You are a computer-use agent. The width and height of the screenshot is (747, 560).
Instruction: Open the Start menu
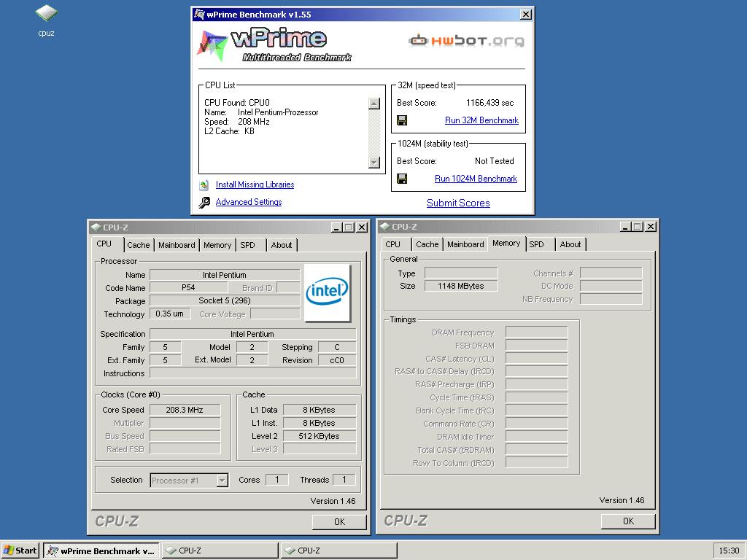pyautogui.click(x=20, y=551)
